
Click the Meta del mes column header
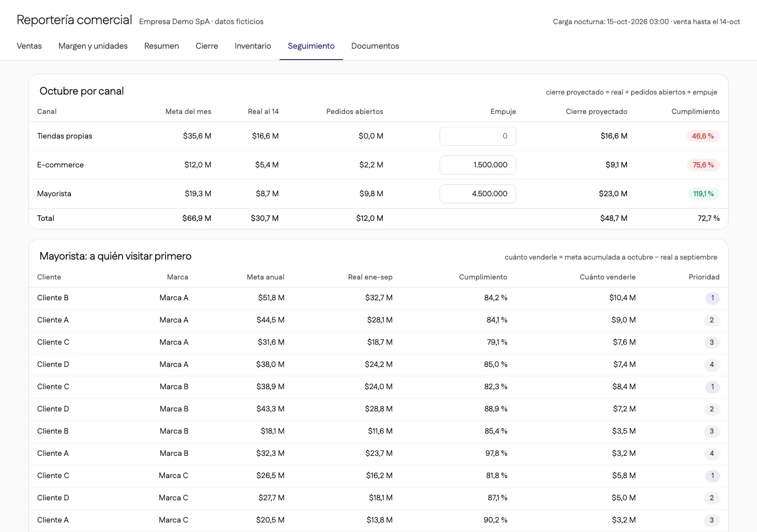[188, 112]
